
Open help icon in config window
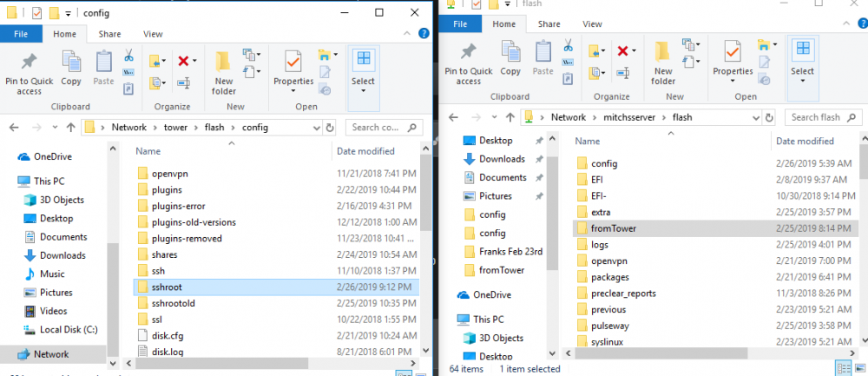tap(424, 33)
